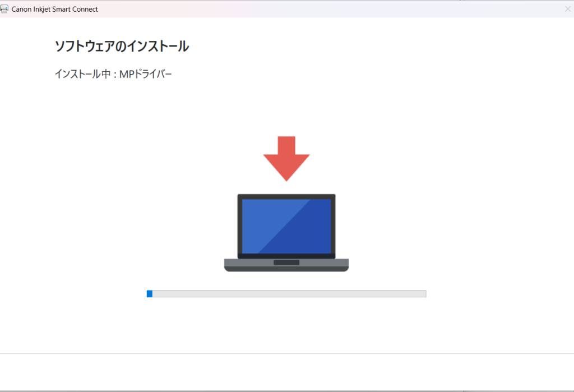This screenshot has width=574, height=392.
Task: Click the red download arrow graphic
Action: tap(286, 159)
